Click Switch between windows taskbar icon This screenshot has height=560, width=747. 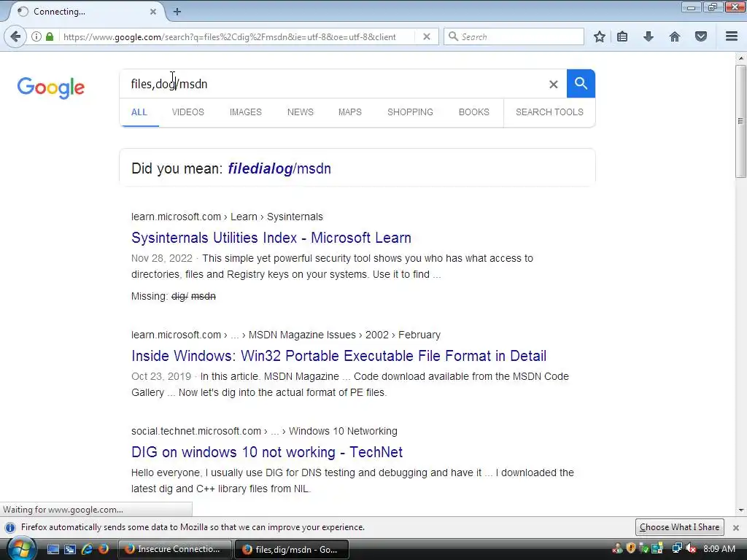(x=70, y=549)
